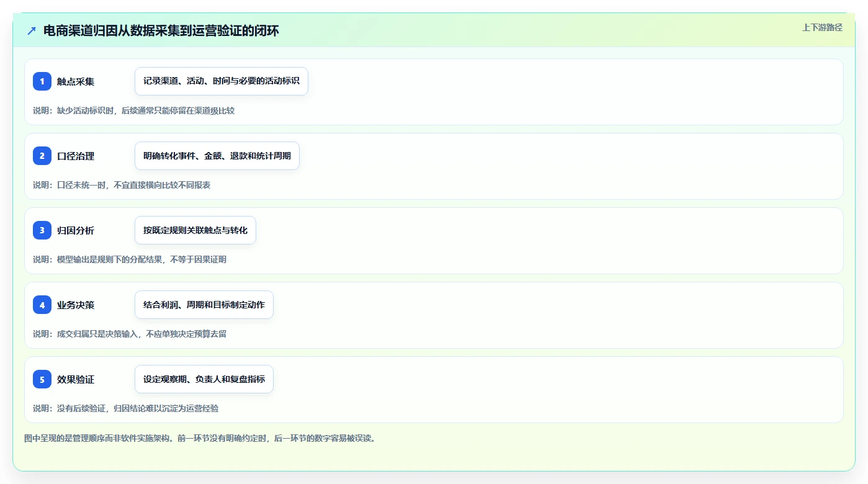
Task: Click the note 模型输出是规则下的分配结果
Action: click(x=110, y=259)
